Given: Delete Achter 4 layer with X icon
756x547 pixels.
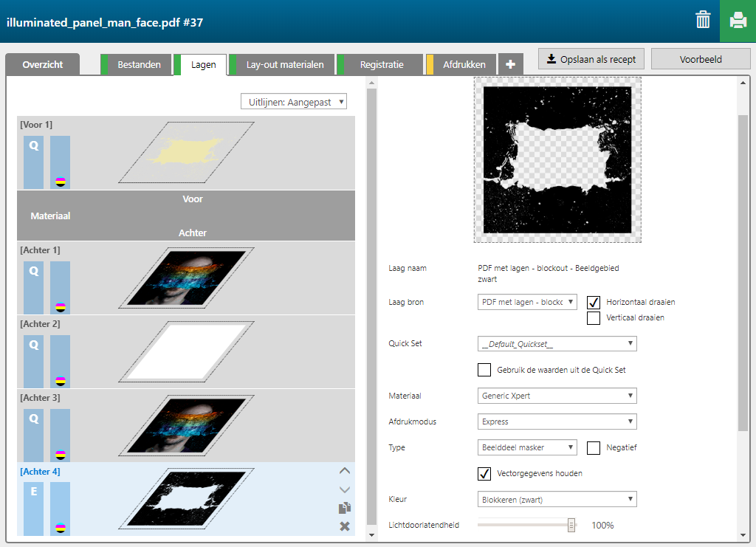Looking at the screenshot, I should (x=344, y=526).
